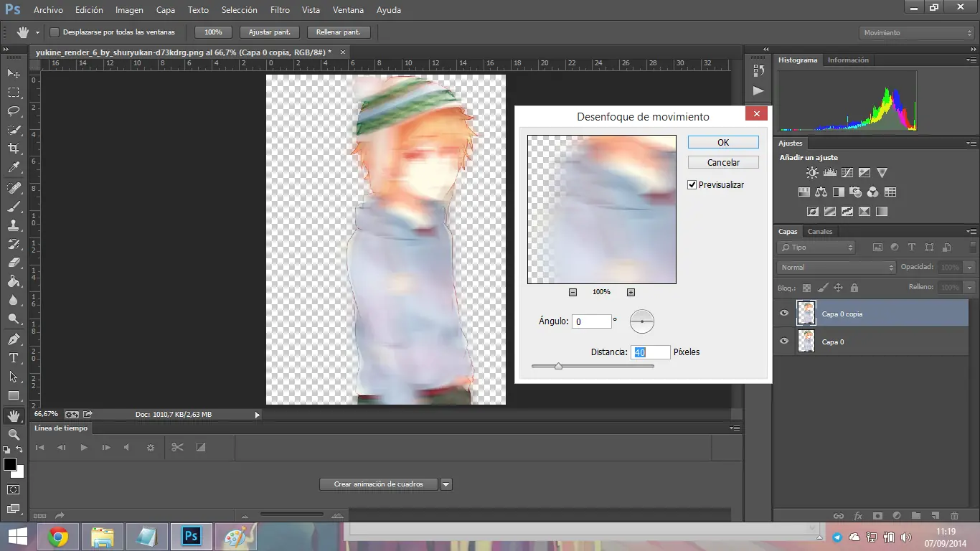The image size is (980, 551).
Task: Open the Opacidad dropdown arrow
Action: pos(970,268)
